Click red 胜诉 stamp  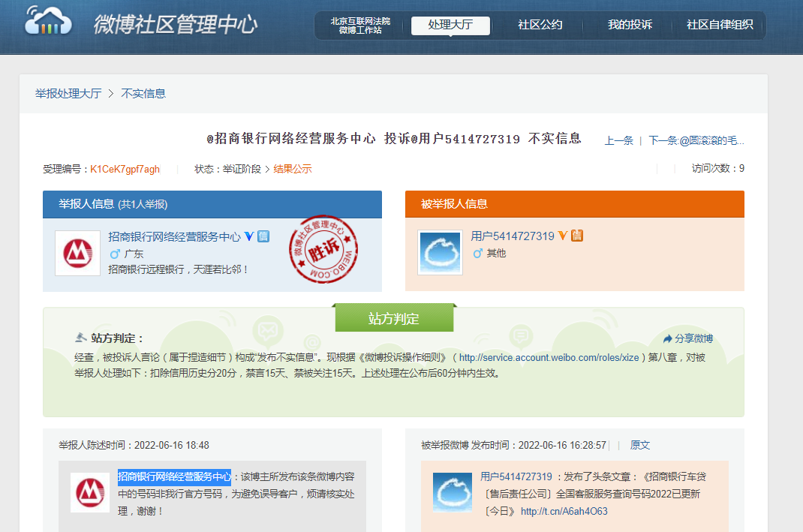pyautogui.click(x=323, y=249)
